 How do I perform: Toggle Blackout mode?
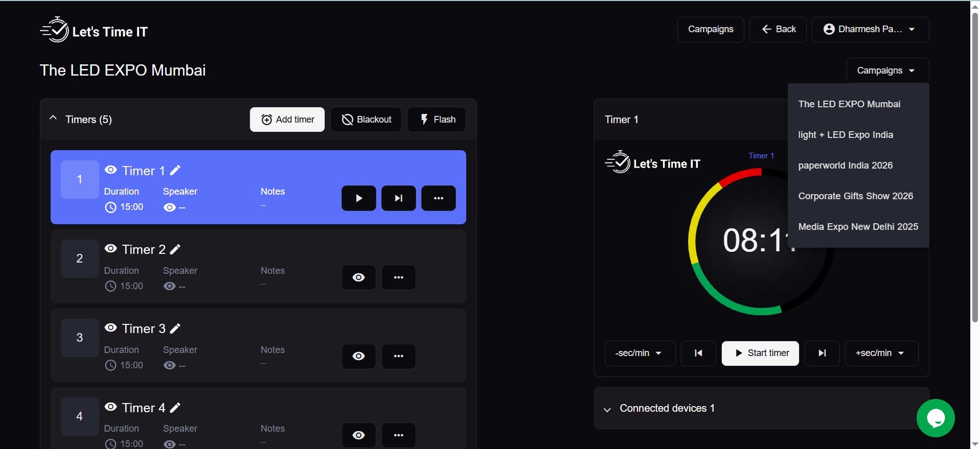tap(366, 120)
